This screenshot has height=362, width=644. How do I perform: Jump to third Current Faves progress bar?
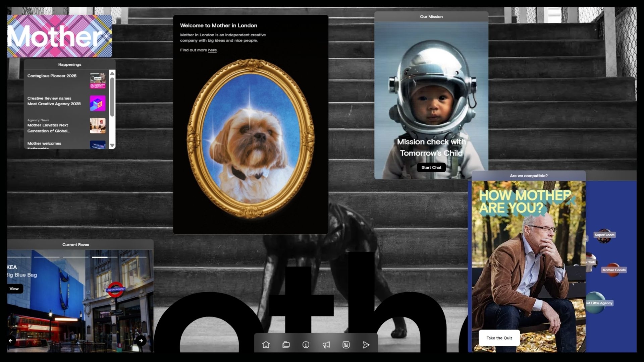tap(76, 257)
